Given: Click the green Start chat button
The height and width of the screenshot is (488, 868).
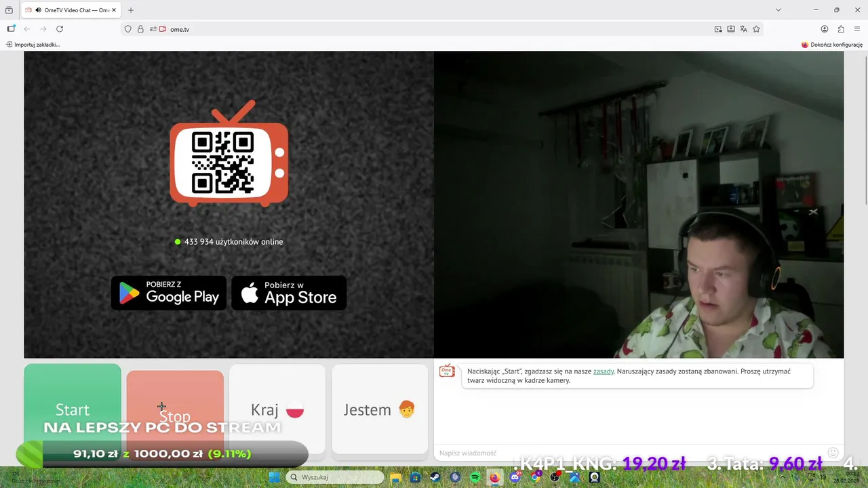Looking at the screenshot, I should (73, 409).
